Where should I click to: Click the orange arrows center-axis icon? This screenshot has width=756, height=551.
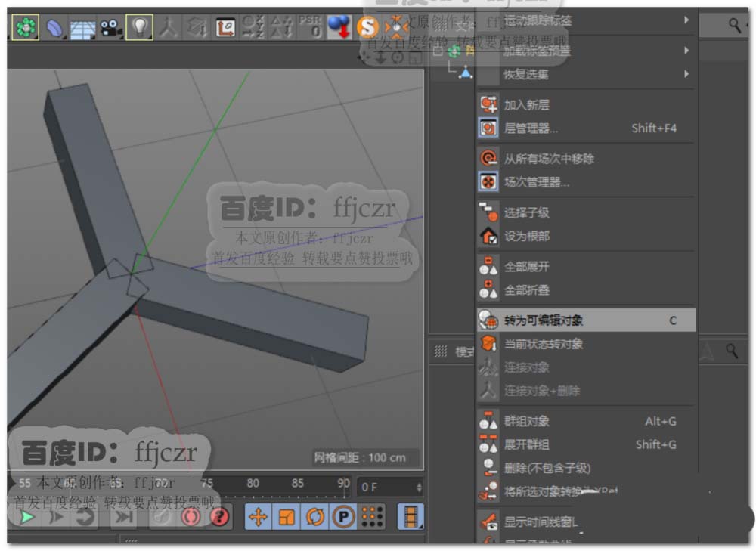(396, 27)
